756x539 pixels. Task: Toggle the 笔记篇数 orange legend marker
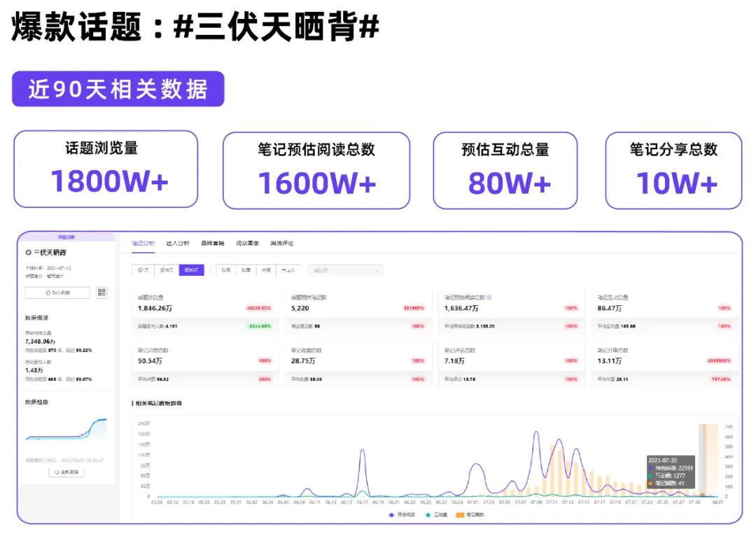(x=461, y=514)
